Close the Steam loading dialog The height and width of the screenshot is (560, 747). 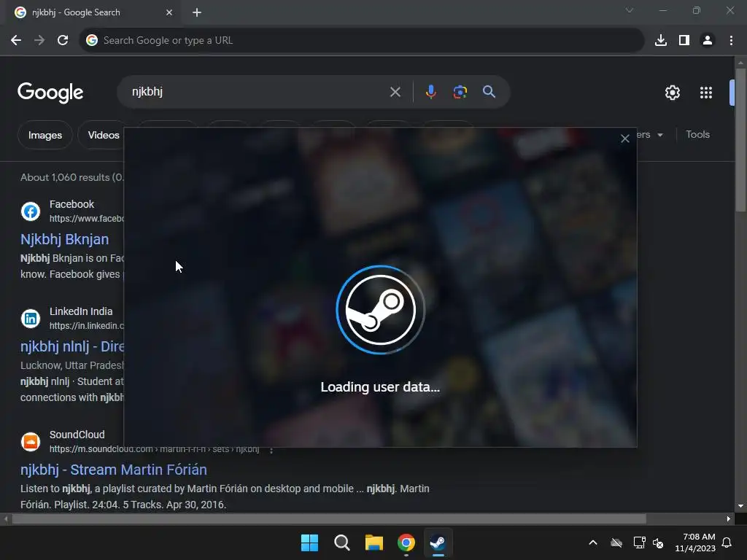coord(624,139)
